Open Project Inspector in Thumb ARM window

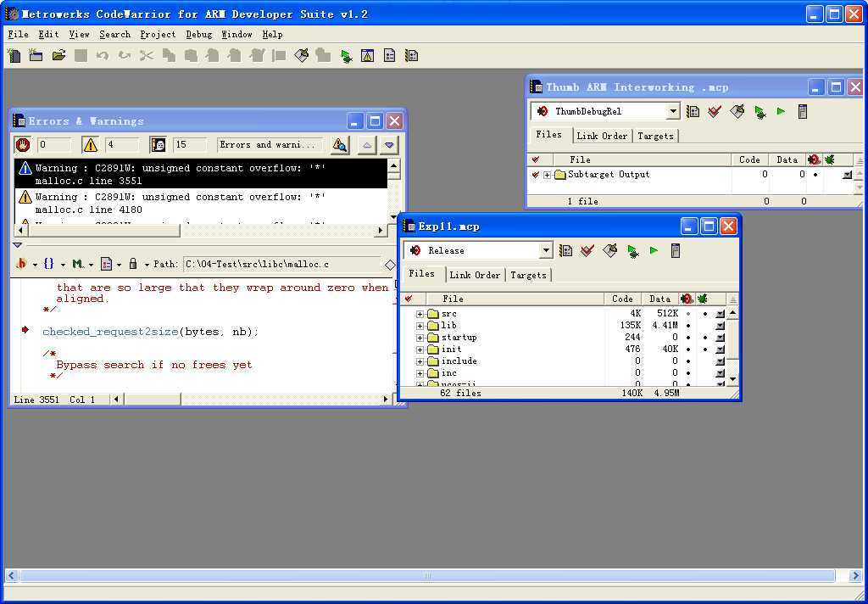[x=803, y=111]
